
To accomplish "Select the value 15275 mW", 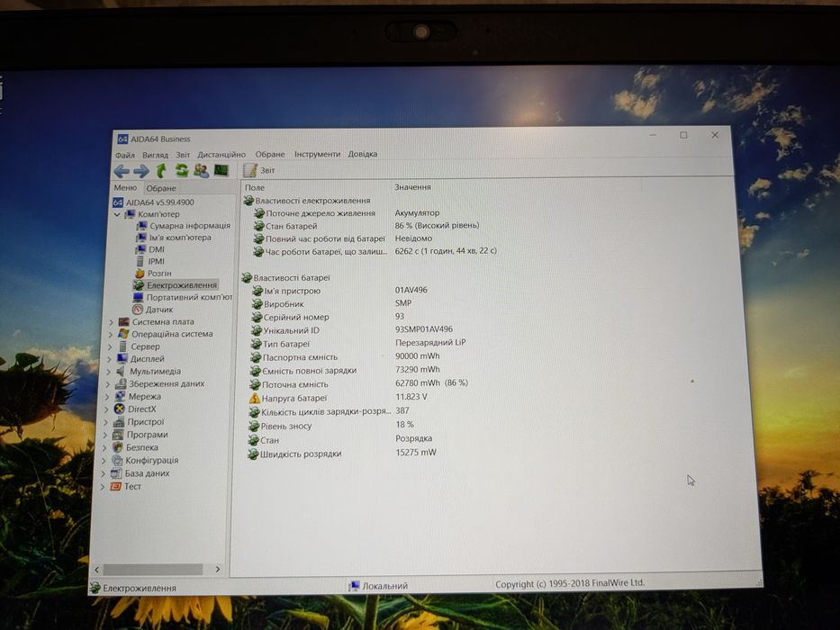I will point(416,453).
